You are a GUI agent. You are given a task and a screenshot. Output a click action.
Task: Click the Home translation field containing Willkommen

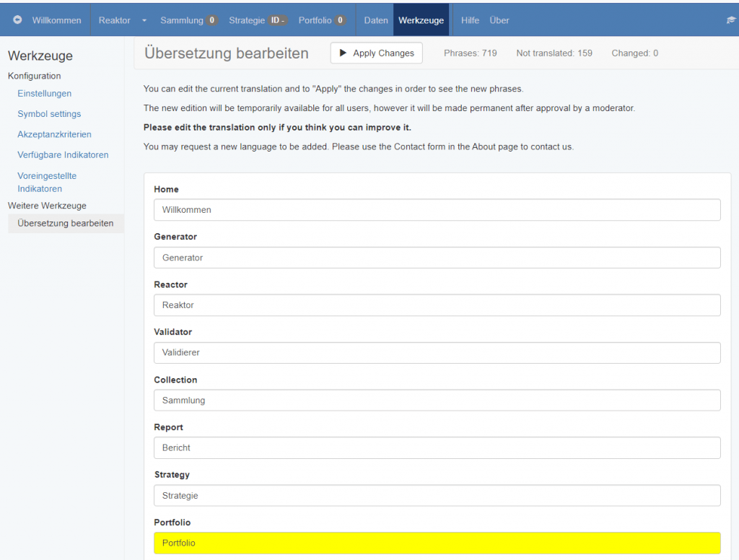click(x=437, y=210)
